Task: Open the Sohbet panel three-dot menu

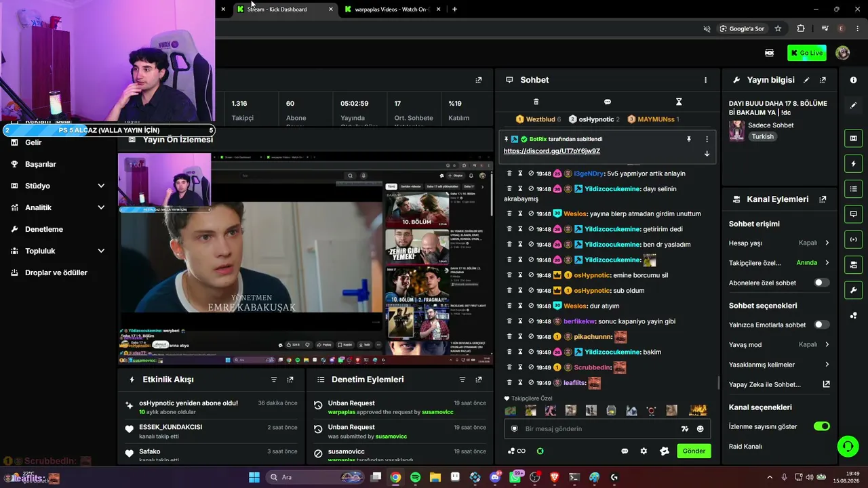Action: tap(705, 80)
